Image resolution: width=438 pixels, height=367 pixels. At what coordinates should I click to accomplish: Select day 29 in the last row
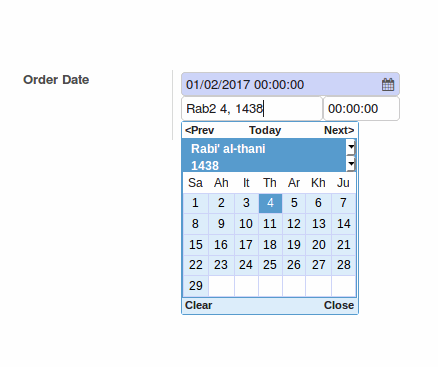195,286
